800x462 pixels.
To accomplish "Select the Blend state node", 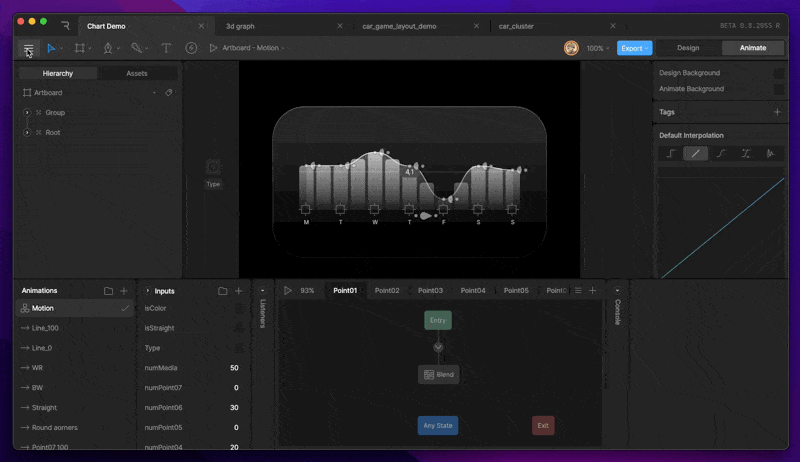I will [438, 374].
